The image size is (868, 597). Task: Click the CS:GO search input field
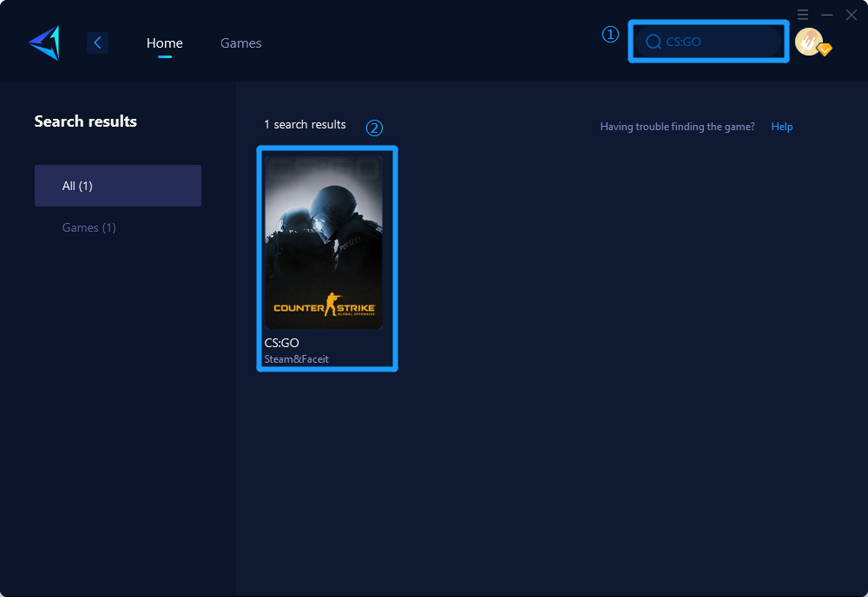click(708, 42)
